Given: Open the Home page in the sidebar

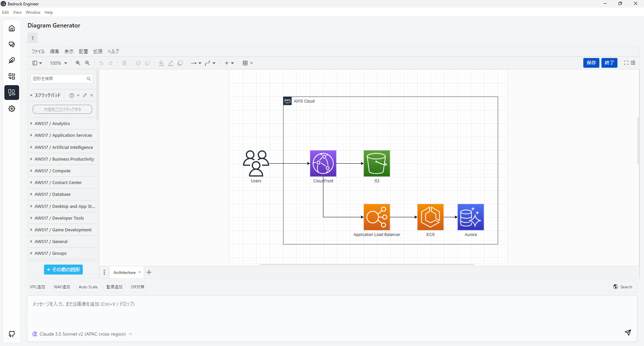Looking at the screenshot, I should point(12,28).
